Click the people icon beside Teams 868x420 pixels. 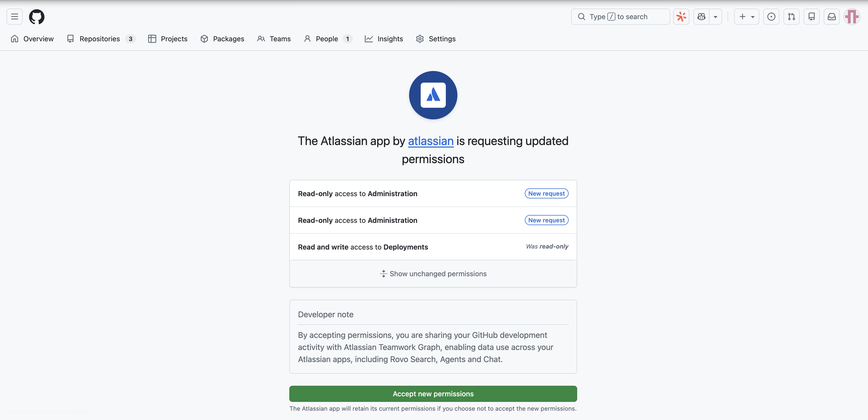261,39
